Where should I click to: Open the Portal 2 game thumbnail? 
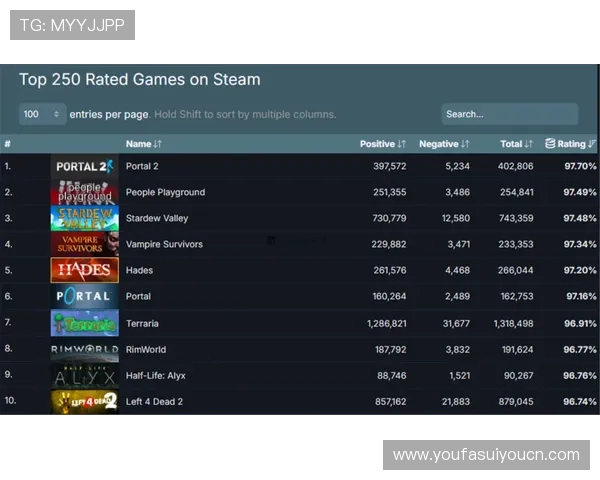click(85, 166)
